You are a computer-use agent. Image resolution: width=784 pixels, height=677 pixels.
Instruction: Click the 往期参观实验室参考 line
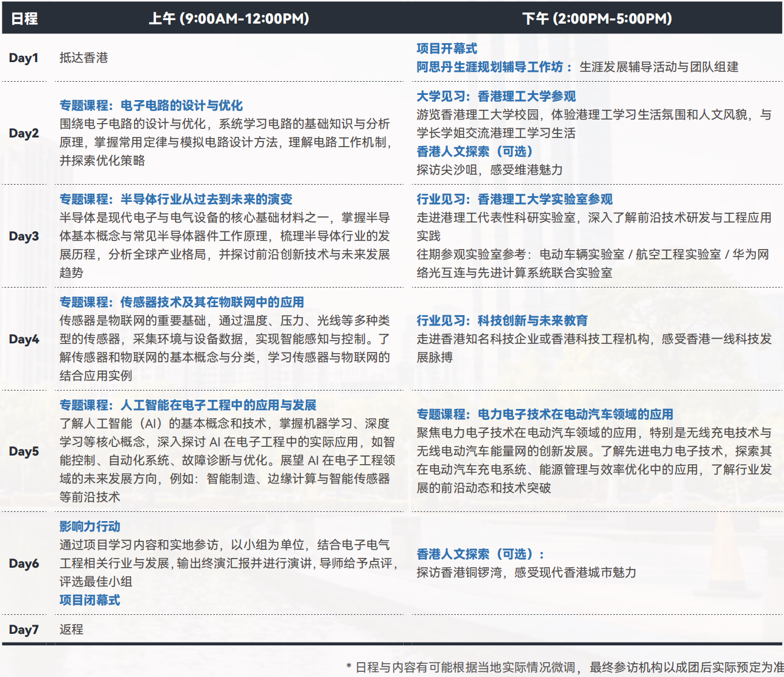(x=593, y=255)
